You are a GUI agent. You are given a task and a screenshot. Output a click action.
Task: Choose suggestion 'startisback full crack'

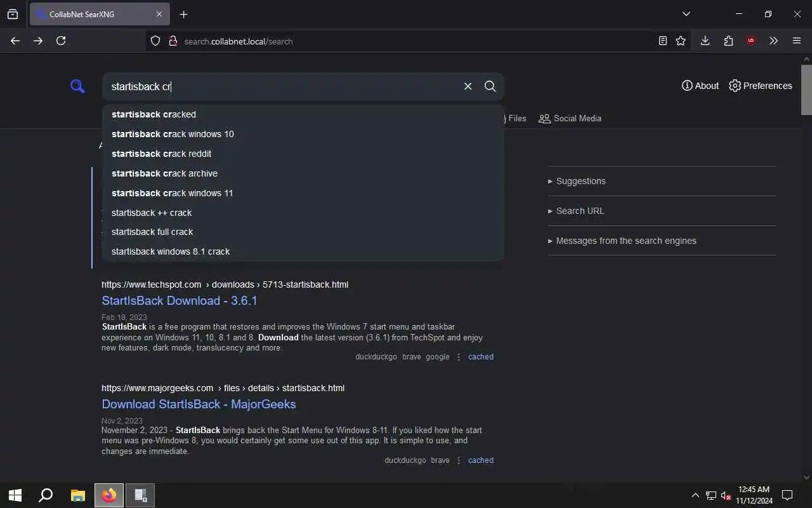303,232
